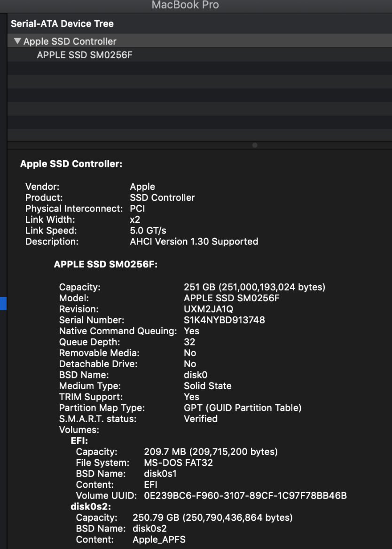Click the Apple SSD Controller details heading
The image size is (392, 549).
71,164
